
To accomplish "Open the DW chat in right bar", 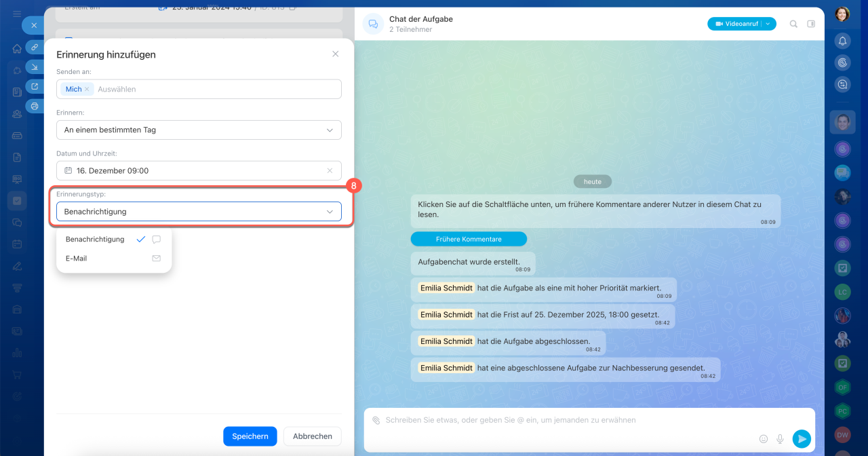I will [x=842, y=435].
